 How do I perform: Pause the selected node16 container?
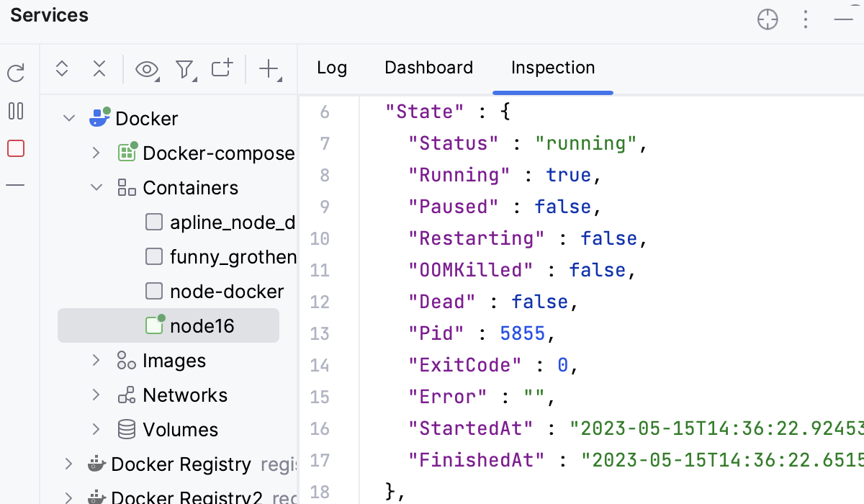[14, 112]
